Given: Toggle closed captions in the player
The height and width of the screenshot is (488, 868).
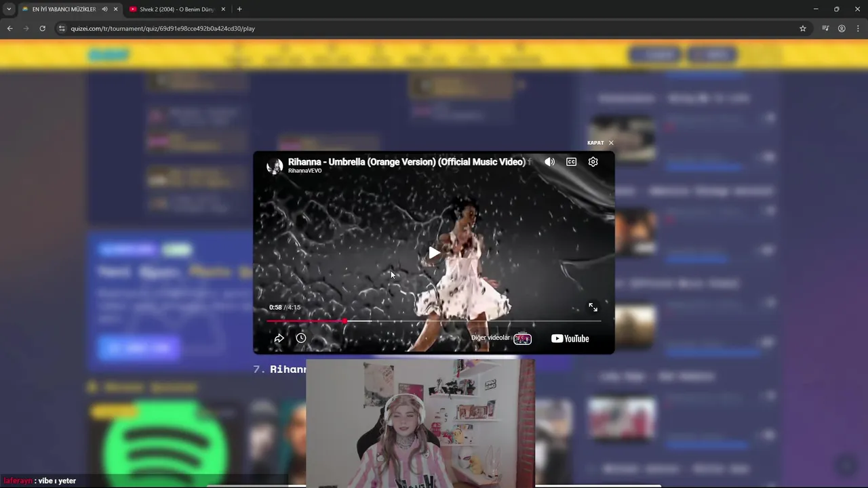Looking at the screenshot, I should click(x=572, y=162).
